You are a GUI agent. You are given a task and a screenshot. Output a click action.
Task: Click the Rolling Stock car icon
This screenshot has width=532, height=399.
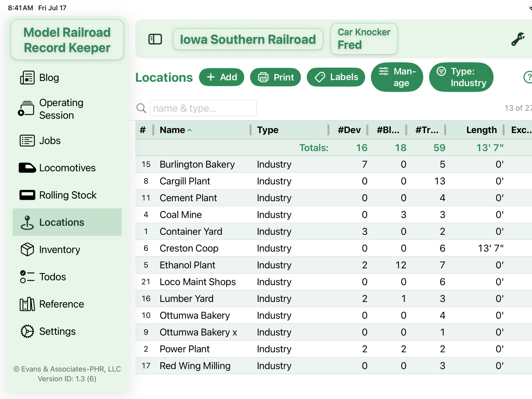click(27, 195)
